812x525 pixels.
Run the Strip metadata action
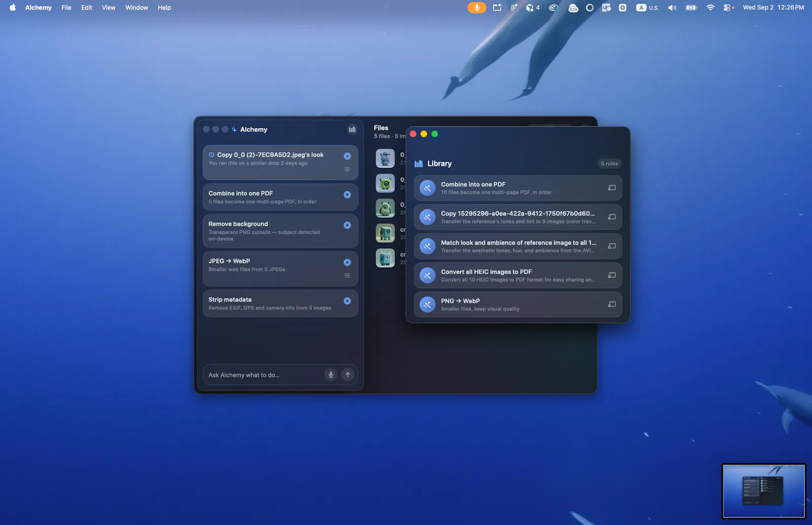(x=347, y=301)
